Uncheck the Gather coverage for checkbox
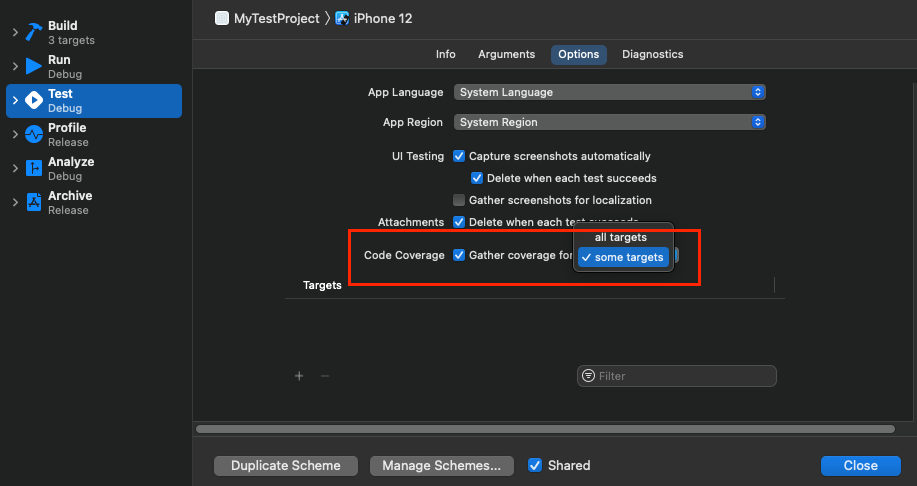This screenshot has height=486, width=917. (459, 255)
